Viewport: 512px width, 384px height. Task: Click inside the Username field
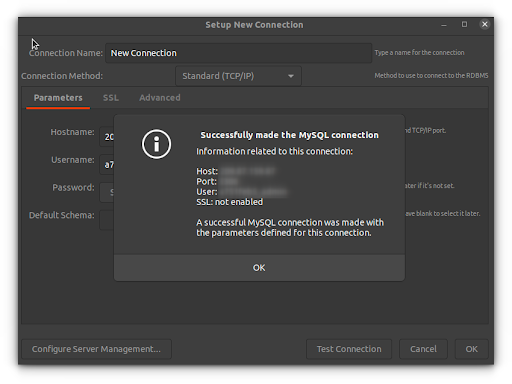[107, 165]
